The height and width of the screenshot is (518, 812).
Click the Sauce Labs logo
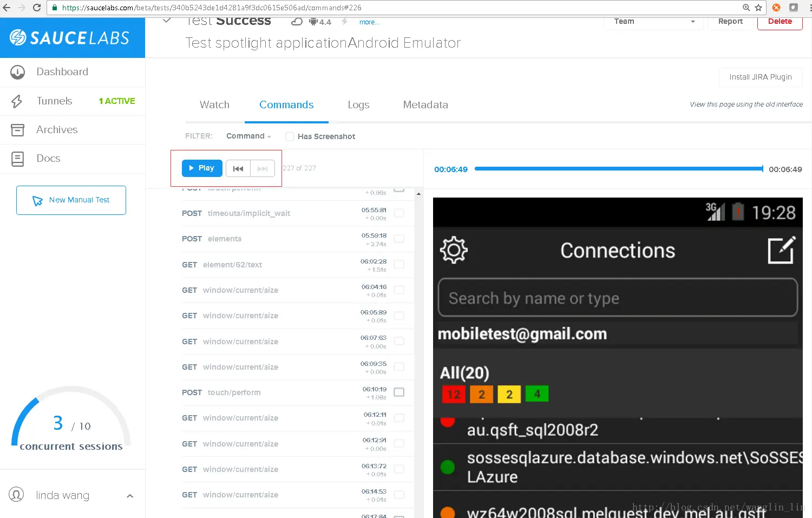tap(70, 37)
